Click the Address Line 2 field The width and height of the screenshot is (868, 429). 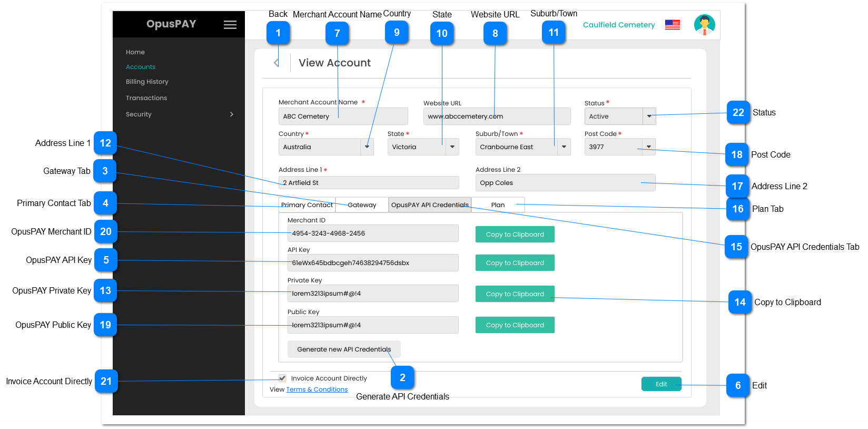click(566, 182)
